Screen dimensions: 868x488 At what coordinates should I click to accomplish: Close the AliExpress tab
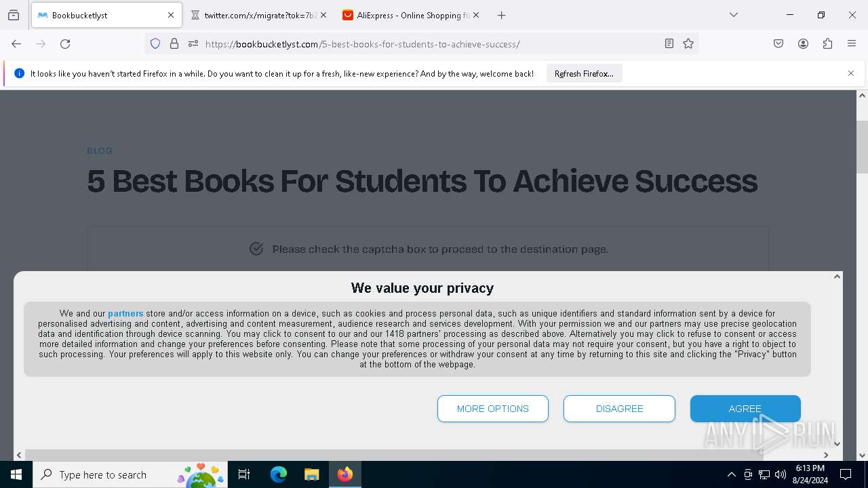point(476,15)
